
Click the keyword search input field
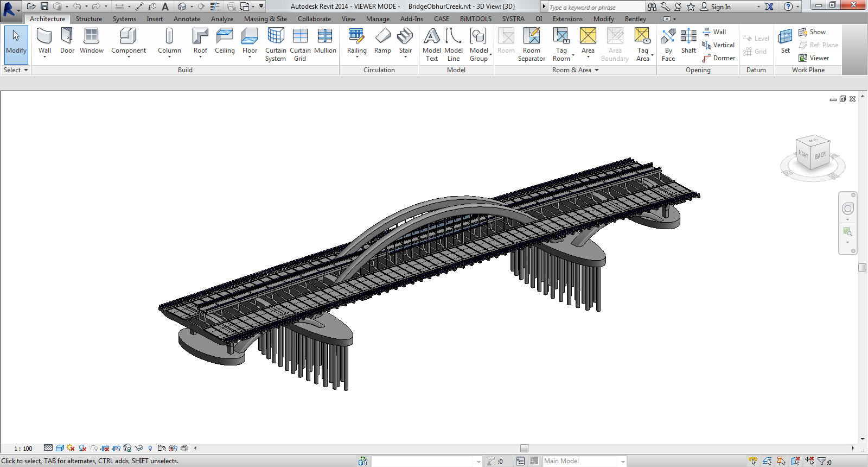coord(596,7)
